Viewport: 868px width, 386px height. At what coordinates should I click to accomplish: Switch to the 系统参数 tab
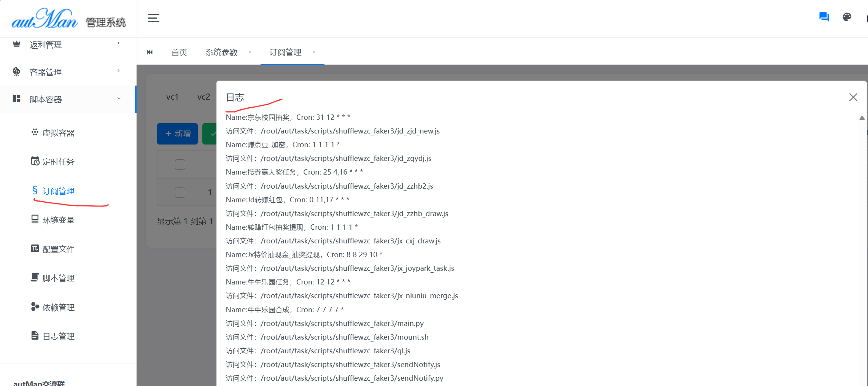pos(221,52)
